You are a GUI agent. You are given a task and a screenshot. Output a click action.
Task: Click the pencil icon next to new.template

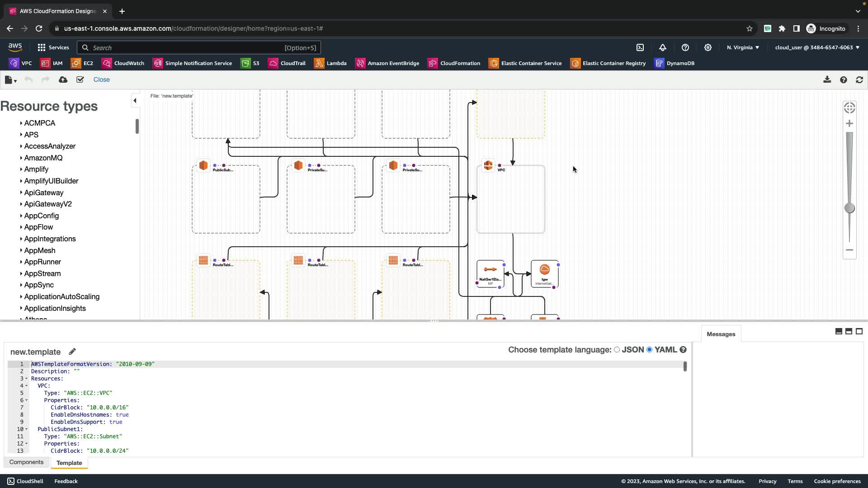tap(72, 352)
